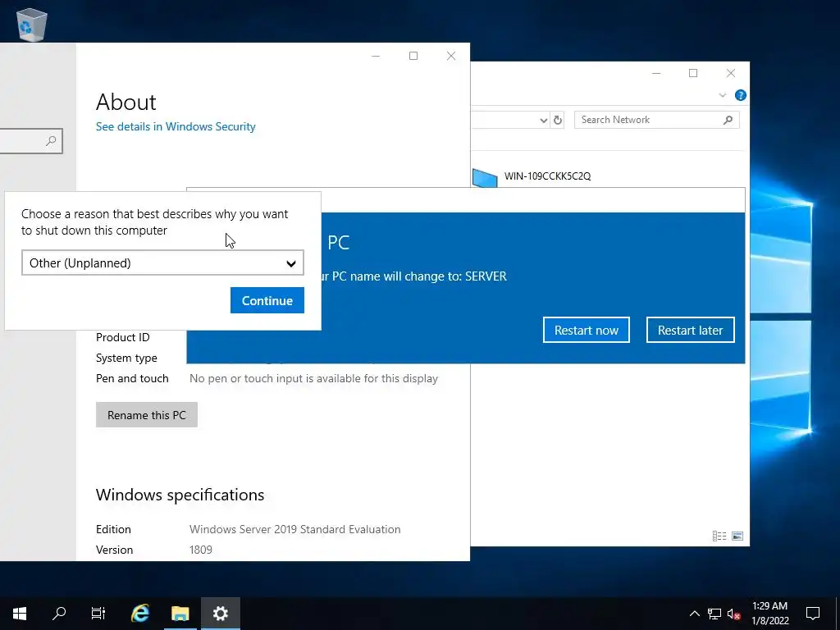Click the Settings gear on taskbar
Screen dimensions: 840x630
coord(221,613)
